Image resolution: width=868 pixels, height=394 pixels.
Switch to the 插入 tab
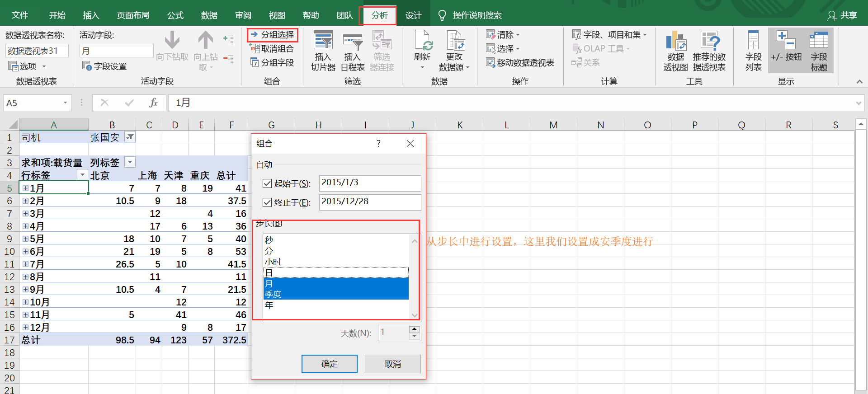tap(91, 15)
